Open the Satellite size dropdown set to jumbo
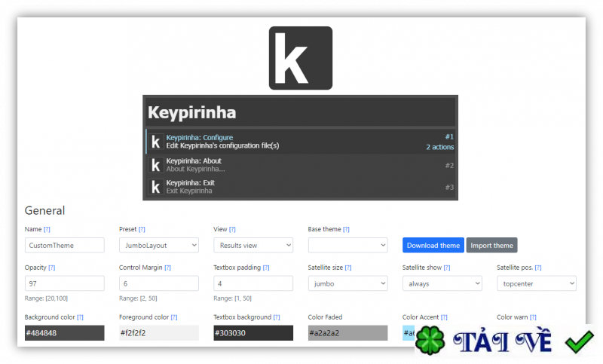 pyautogui.click(x=347, y=283)
